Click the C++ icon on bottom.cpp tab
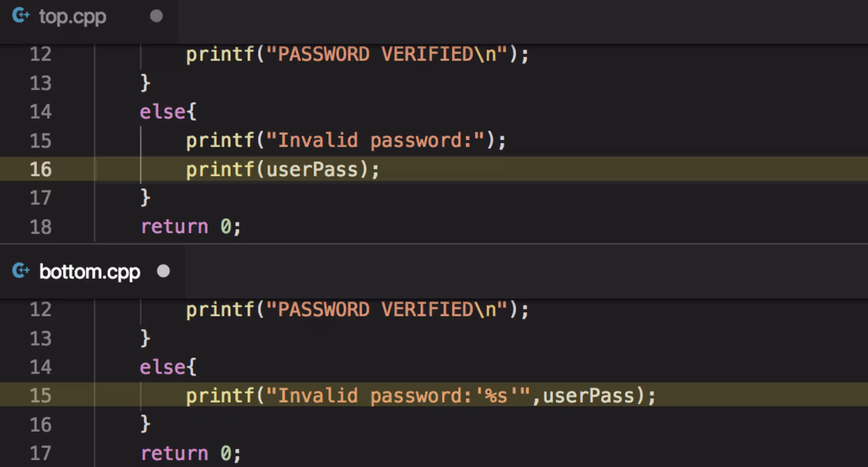Screen dimensions: 868x467 tap(21, 271)
